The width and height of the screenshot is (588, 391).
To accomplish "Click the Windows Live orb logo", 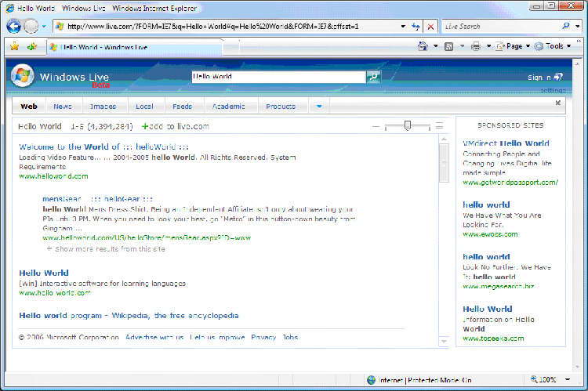I will [x=23, y=76].
